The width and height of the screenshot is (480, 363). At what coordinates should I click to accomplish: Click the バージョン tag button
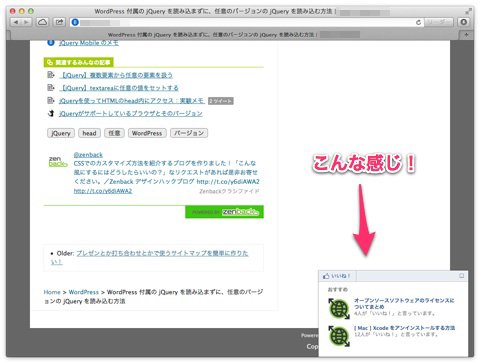(189, 133)
